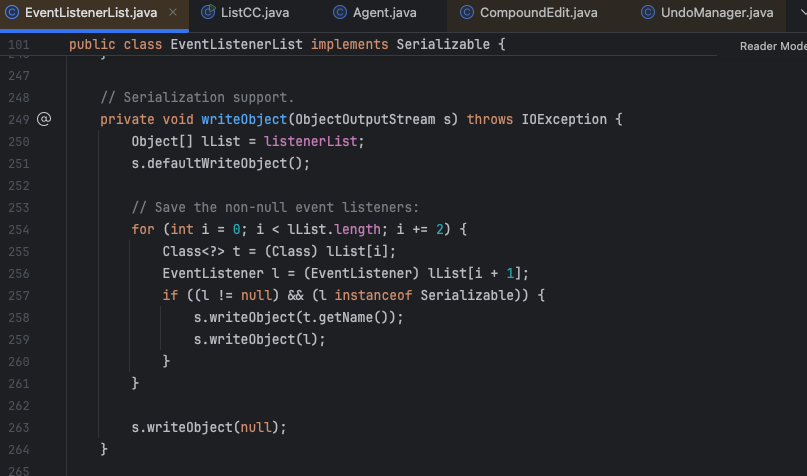Click the IOException reference in method signature
Image resolution: width=807 pixels, height=476 pixels.
564,119
